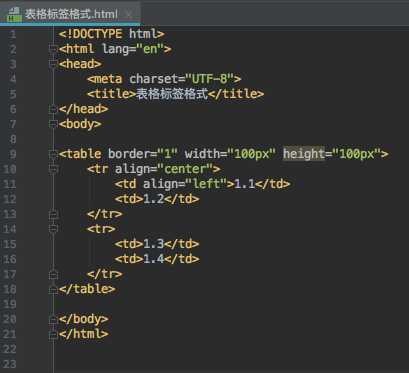Click the border attribute on the table tag
This screenshot has height=373, width=409.
tap(129, 154)
